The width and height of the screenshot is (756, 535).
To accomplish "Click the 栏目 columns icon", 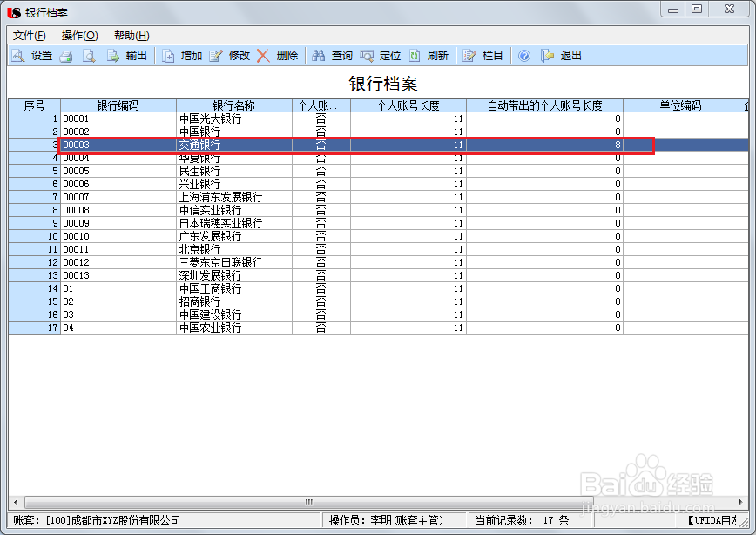I will (x=469, y=56).
